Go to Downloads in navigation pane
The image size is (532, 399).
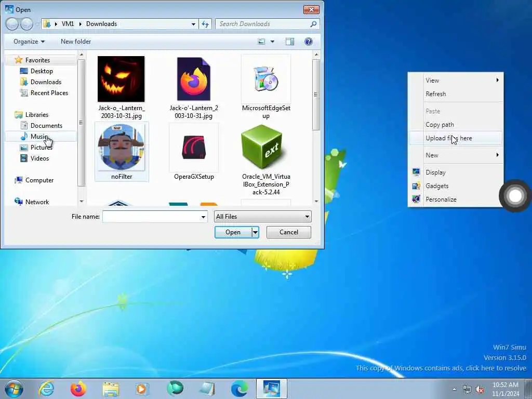(x=46, y=82)
